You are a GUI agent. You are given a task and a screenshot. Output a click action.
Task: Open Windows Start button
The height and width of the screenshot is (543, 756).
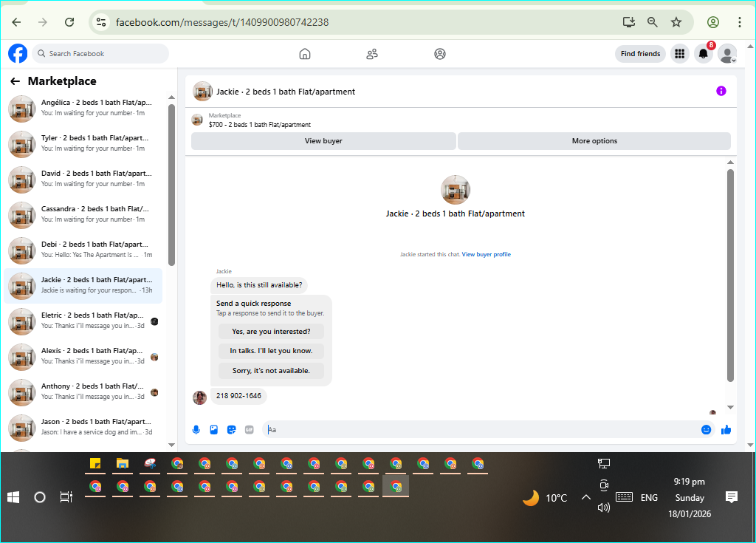click(x=13, y=497)
